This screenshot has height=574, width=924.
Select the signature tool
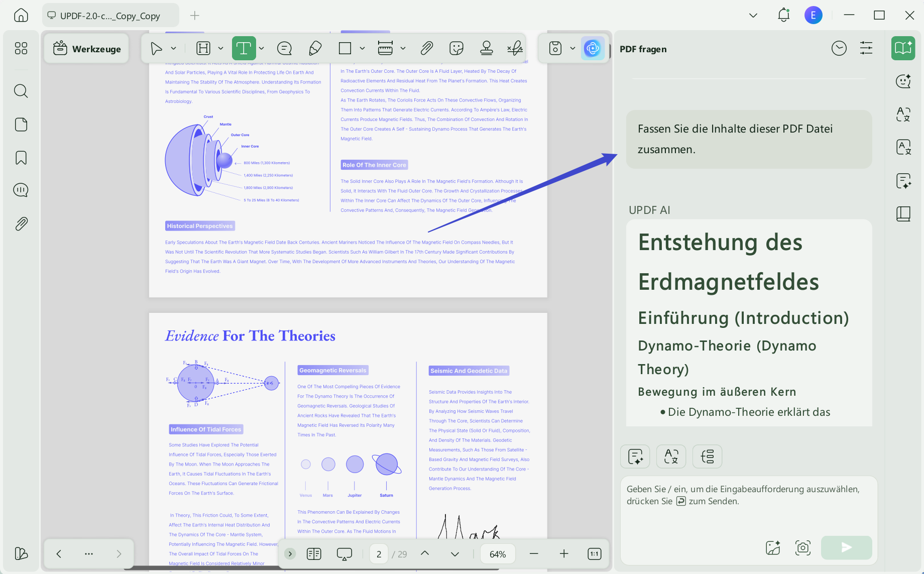(515, 48)
